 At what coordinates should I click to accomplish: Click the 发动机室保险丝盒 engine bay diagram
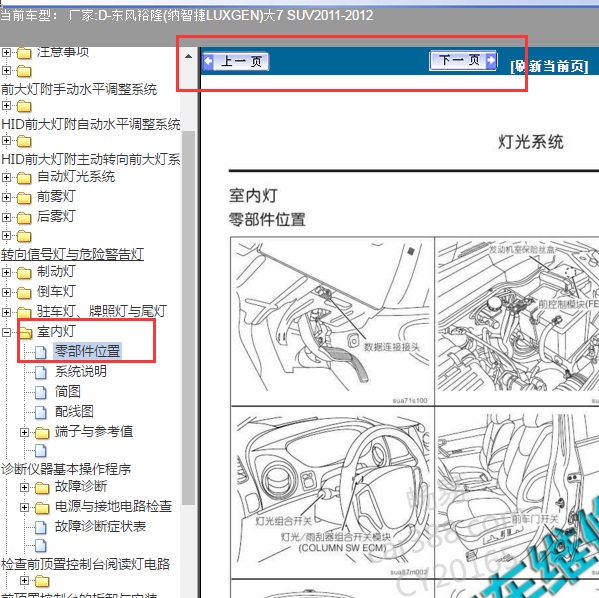coord(517,321)
